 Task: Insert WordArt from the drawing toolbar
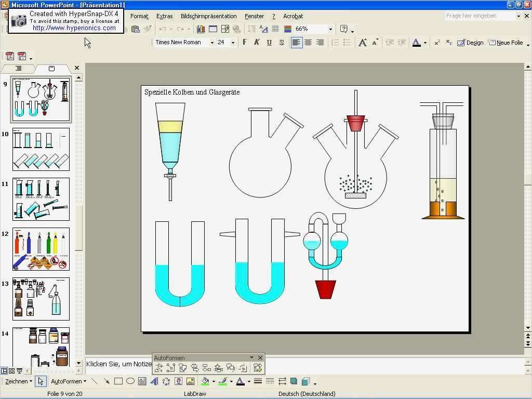coord(154,381)
